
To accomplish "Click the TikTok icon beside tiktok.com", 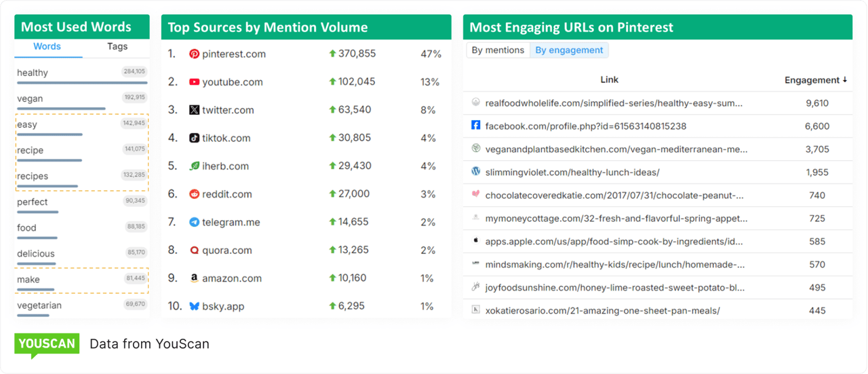I will pos(194,138).
